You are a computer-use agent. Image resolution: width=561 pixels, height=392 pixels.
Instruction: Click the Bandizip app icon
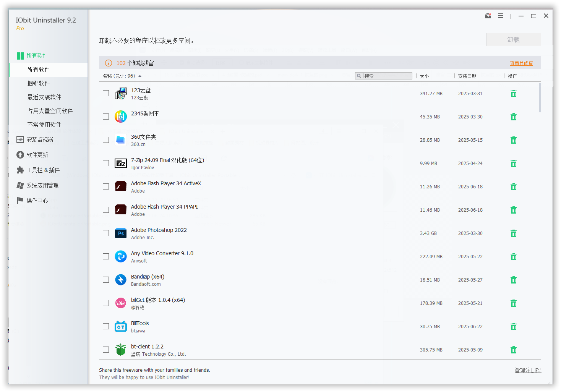[x=121, y=280]
